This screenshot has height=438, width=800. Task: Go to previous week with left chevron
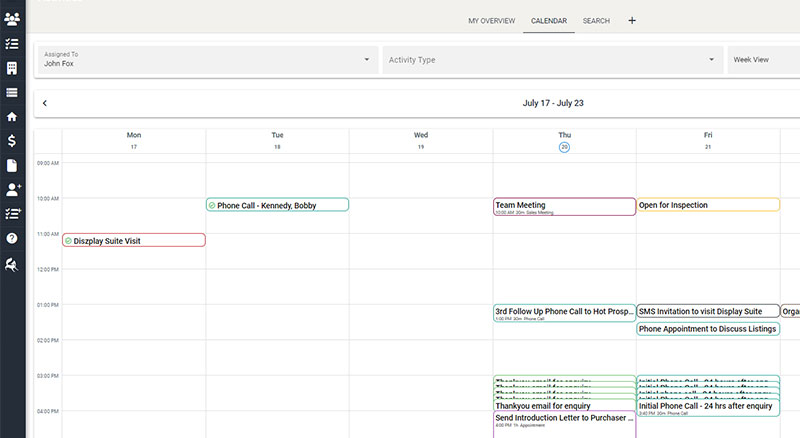point(45,103)
